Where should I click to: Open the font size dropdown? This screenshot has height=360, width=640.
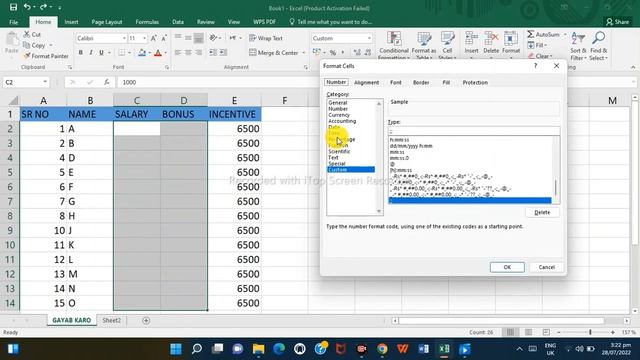tap(144, 38)
